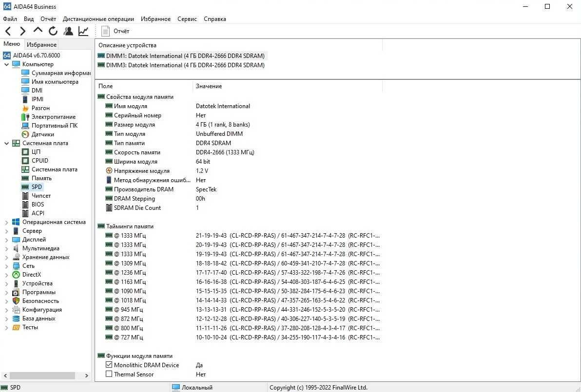Click the Программы icon in the tree
Screen dimensions: 581x392
point(16,293)
